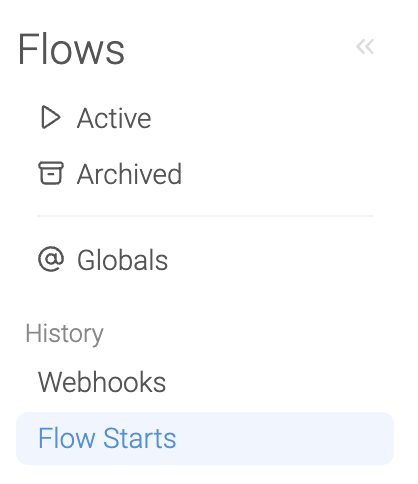The height and width of the screenshot is (484, 418).
Task: Hide the navigation panel using « icon
Action: (x=365, y=47)
